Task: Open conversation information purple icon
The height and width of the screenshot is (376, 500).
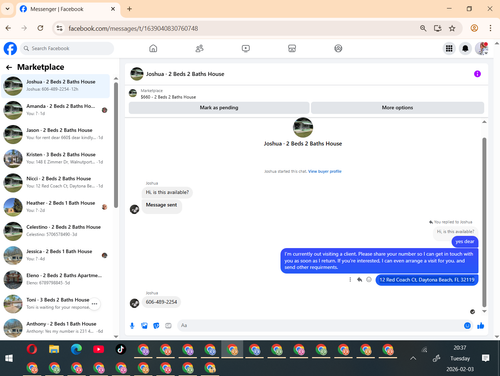Action: pos(477,74)
